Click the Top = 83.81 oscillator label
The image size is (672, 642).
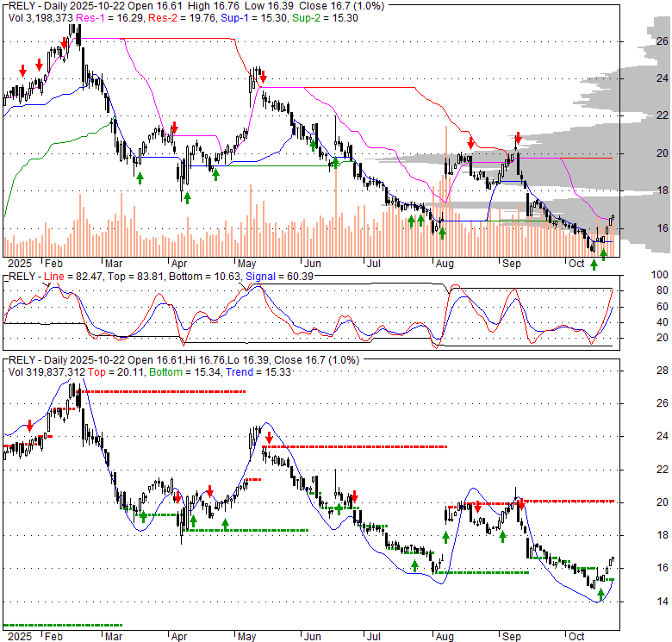click(x=135, y=277)
